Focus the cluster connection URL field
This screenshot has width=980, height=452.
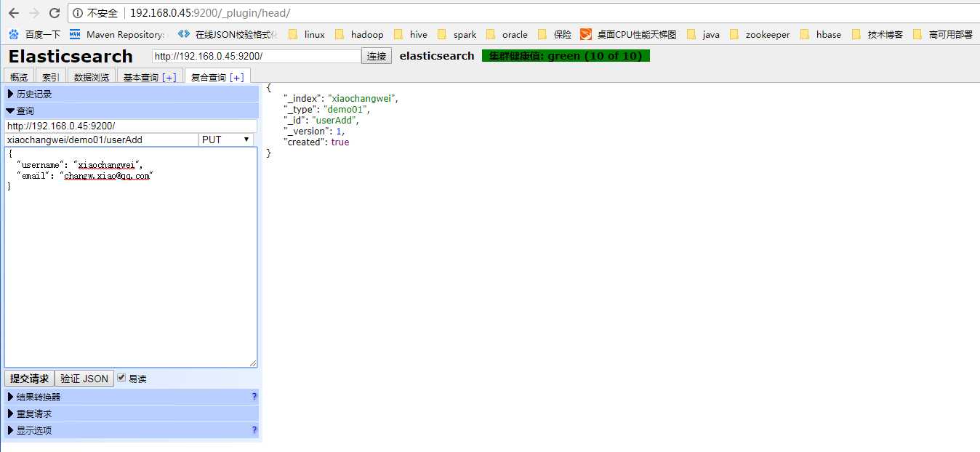257,56
